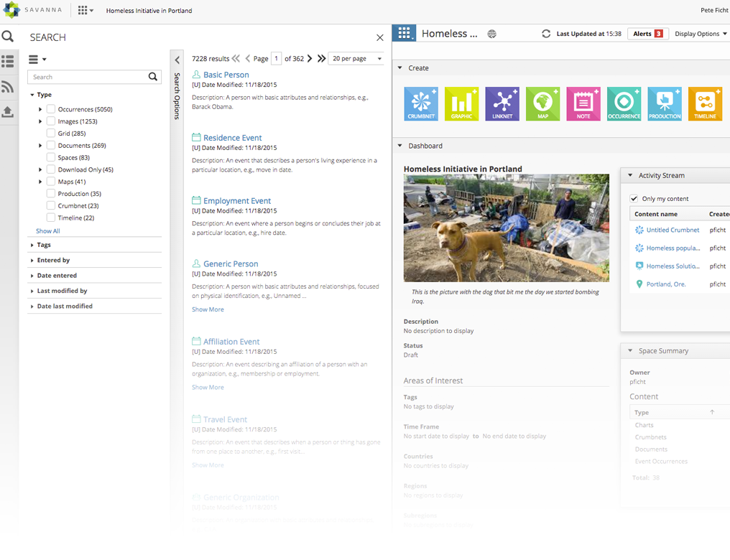Screen dimensions: 730x560
Task: Open the search list options menu
Action: tap(37, 59)
